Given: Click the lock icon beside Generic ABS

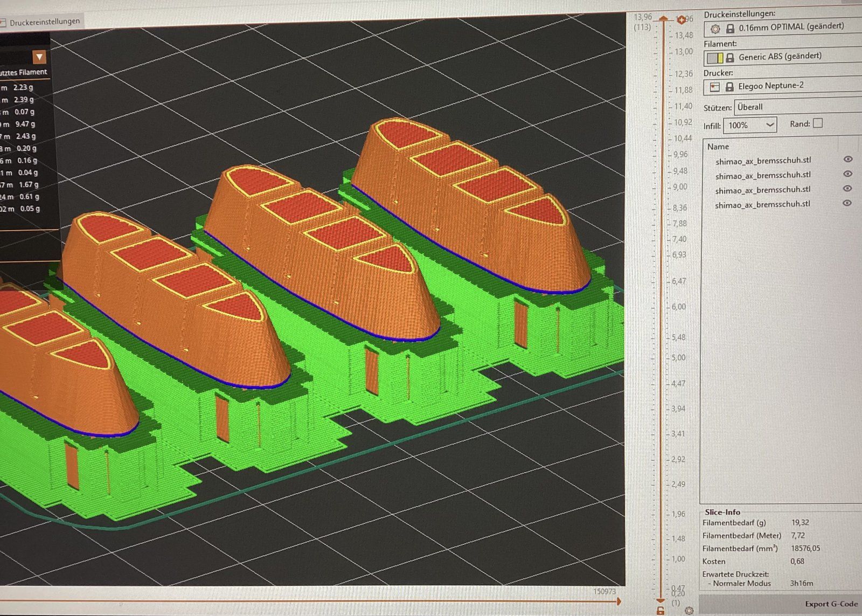Looking at the screenshot, I should click(x=730, y=58).
